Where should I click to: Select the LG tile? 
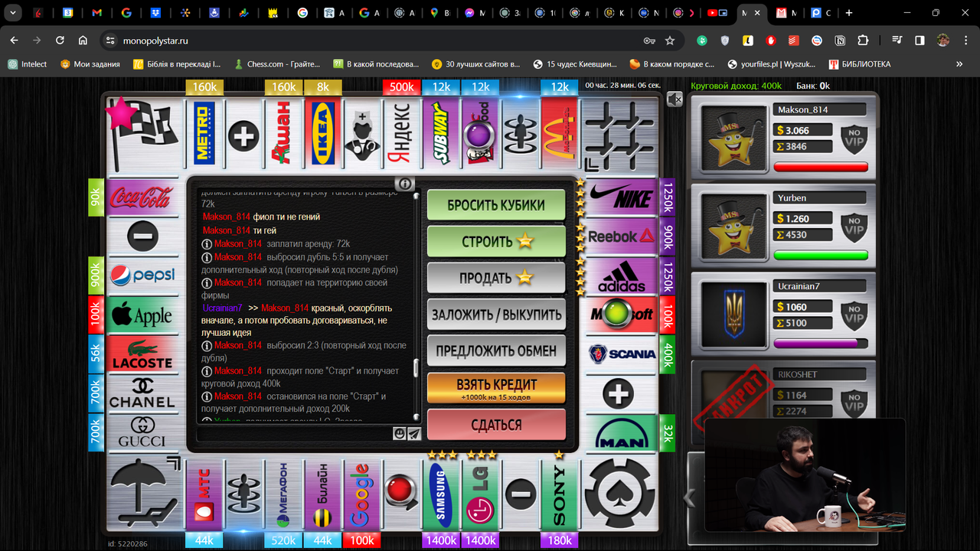click(480, 494)
